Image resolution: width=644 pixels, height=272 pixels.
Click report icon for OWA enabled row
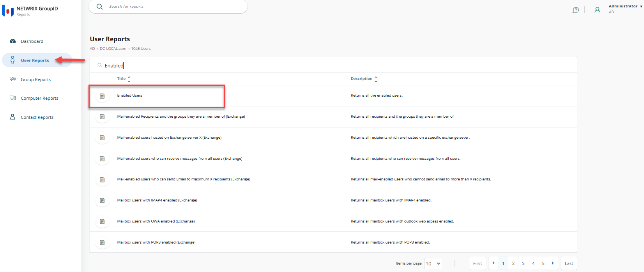102,222
